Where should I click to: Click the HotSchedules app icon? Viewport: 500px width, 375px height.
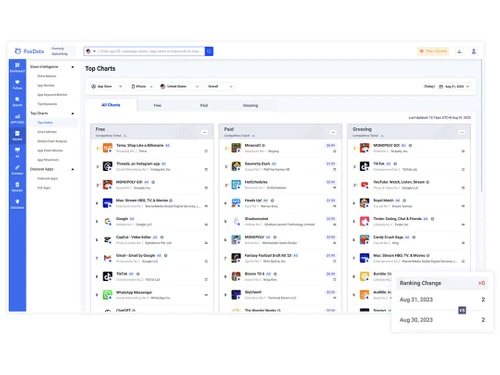[x=236, y=184]
